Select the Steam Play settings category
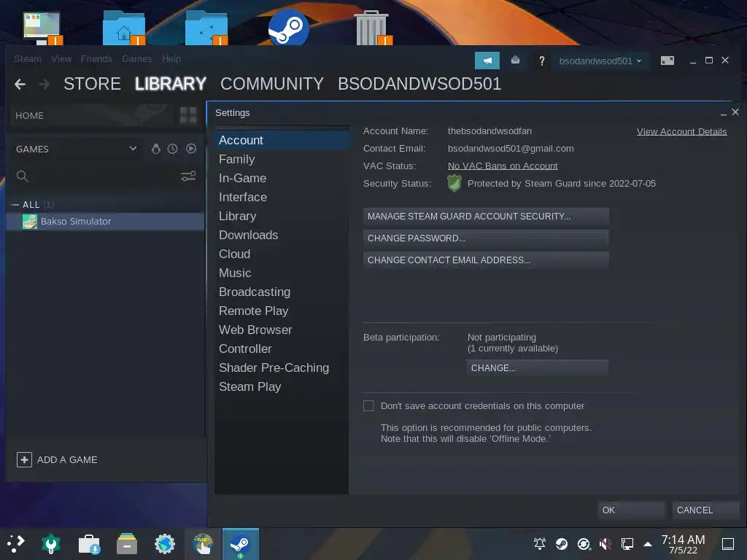 (x=282, y=386)
